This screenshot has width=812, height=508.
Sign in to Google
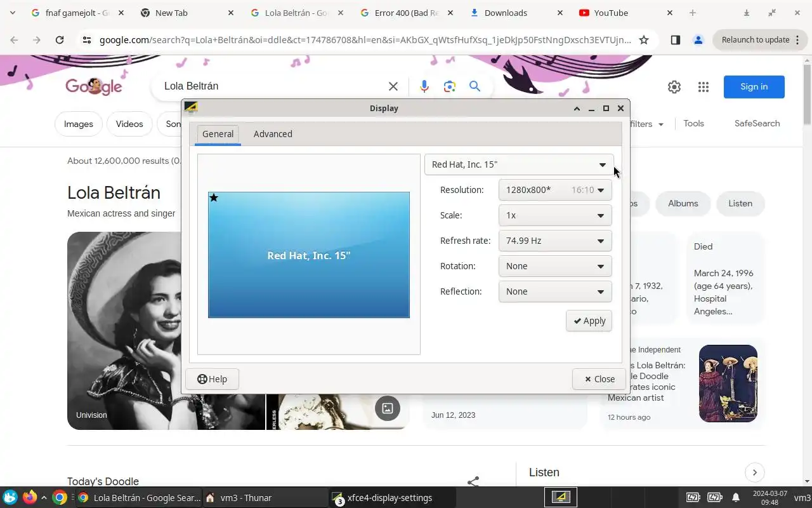pos(754,87)
